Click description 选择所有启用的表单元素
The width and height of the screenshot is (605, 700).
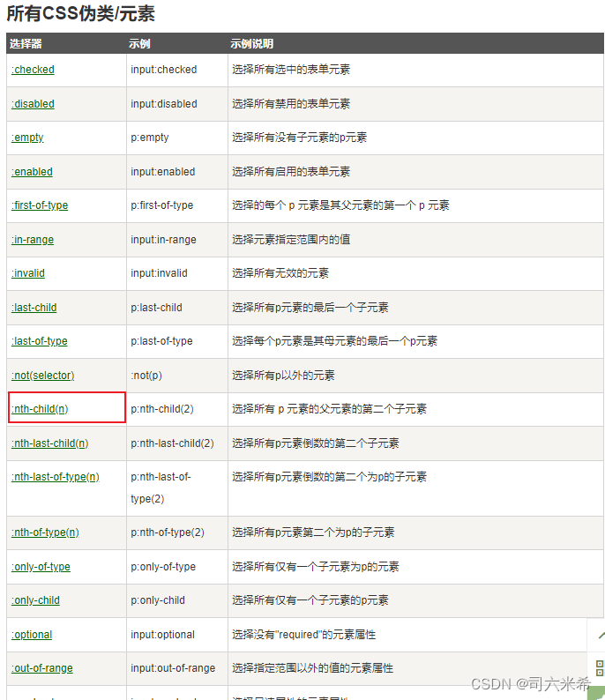click(x=291, y=172)
